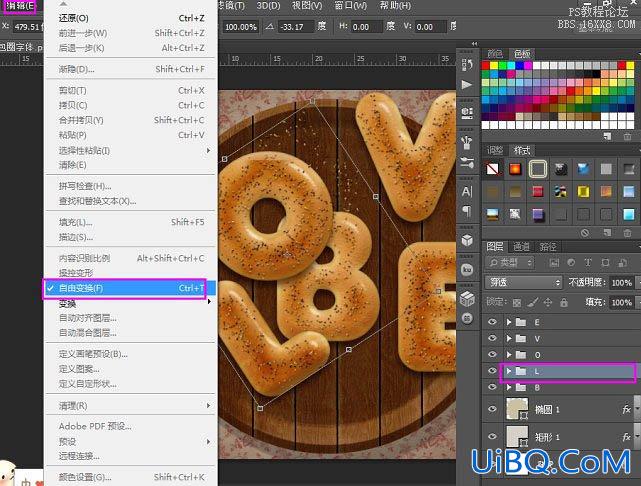Image resolution: width=641 pixels, height=486 pixels.
Task: Collapse panels with double-arrow icon
Action: pyautogui.click(x=474, y=43)
